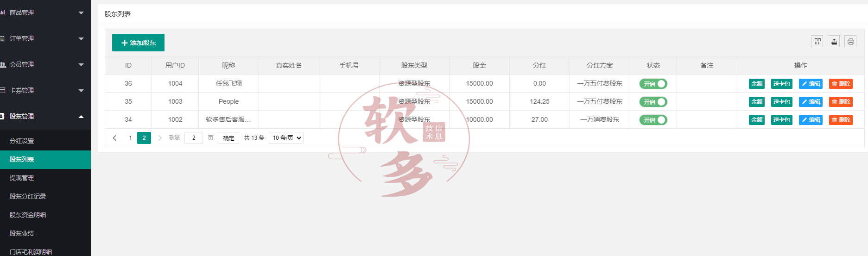Toggle status switch for user 1004
This screenshot has height=256, width=868.
(x=653, y=84)
